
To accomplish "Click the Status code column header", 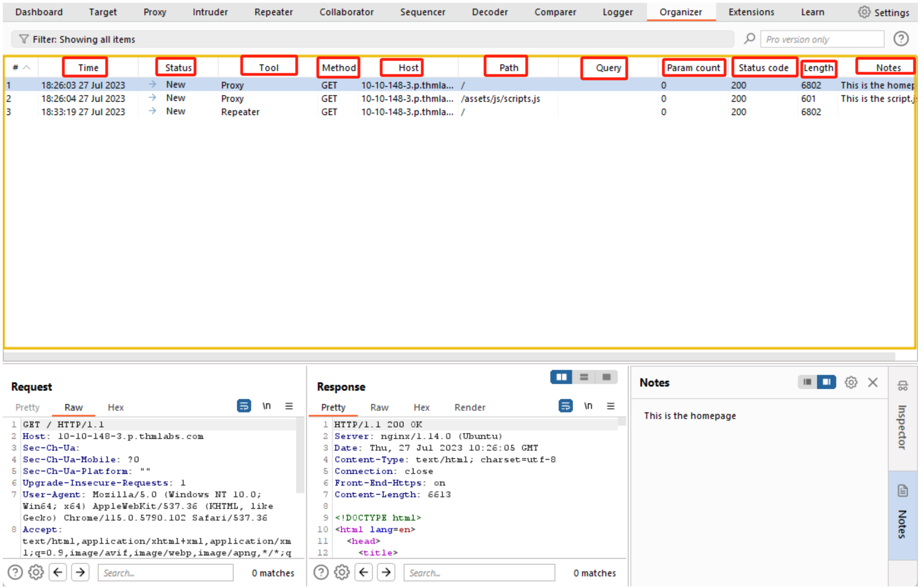I will (x=763, y=68).
